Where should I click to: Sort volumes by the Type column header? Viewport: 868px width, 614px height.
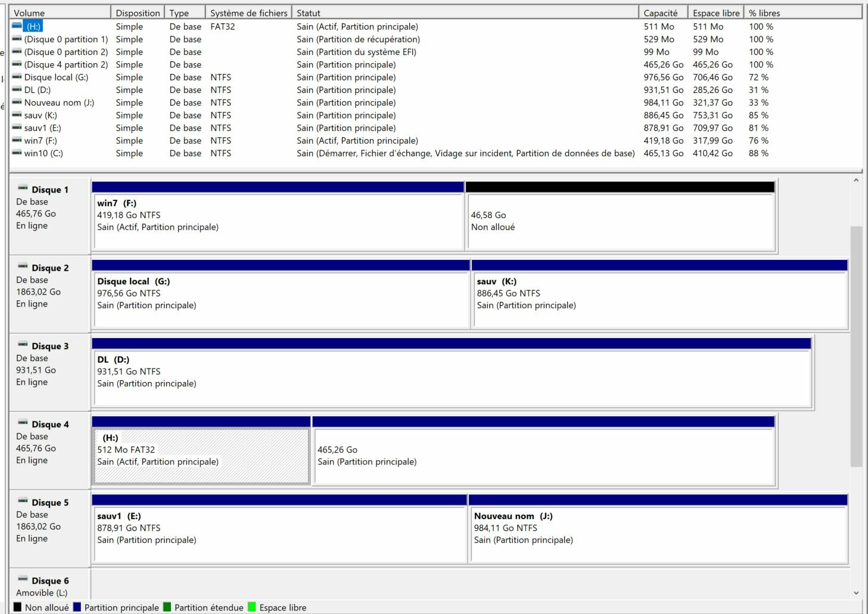click(x=185, y=13)
